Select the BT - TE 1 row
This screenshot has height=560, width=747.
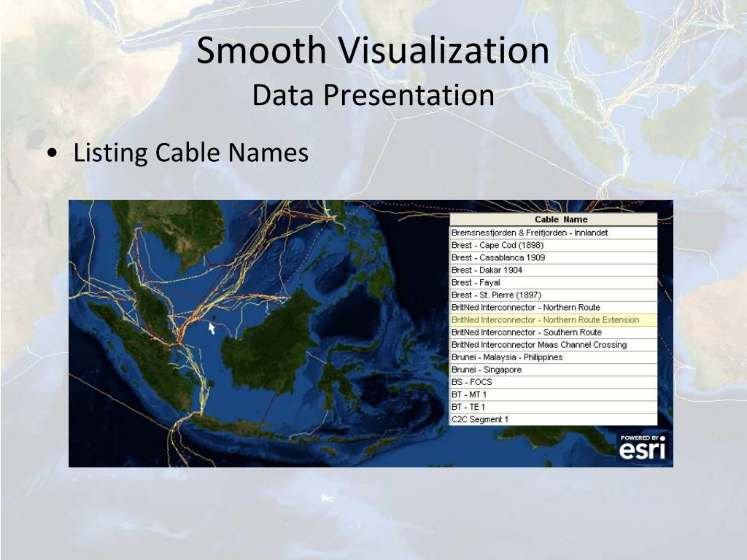coord(554,407)
